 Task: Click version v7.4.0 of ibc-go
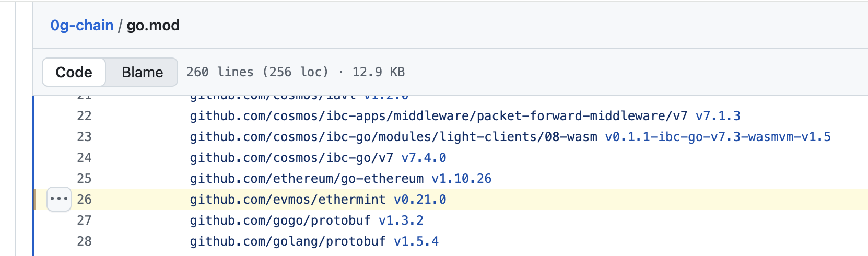(x=424, y=157)
